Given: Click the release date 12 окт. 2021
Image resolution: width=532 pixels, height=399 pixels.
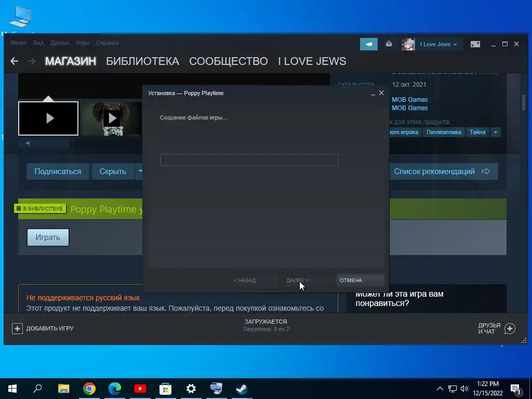Looking at the screenshot, I should [x=409, y=85].
